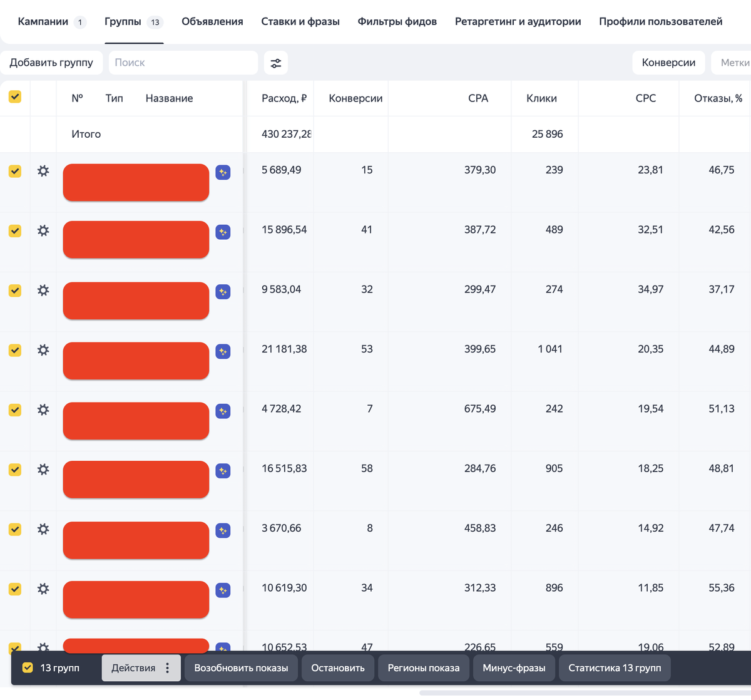This screenshot has width=751, height=700.
Task: Open Статистика 13 групп
Action: click(615, 668)
